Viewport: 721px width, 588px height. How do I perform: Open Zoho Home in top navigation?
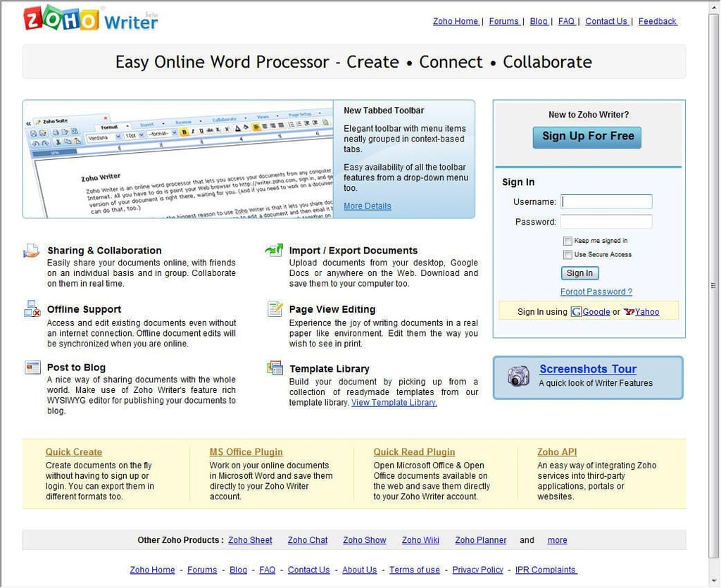(456, 21)
